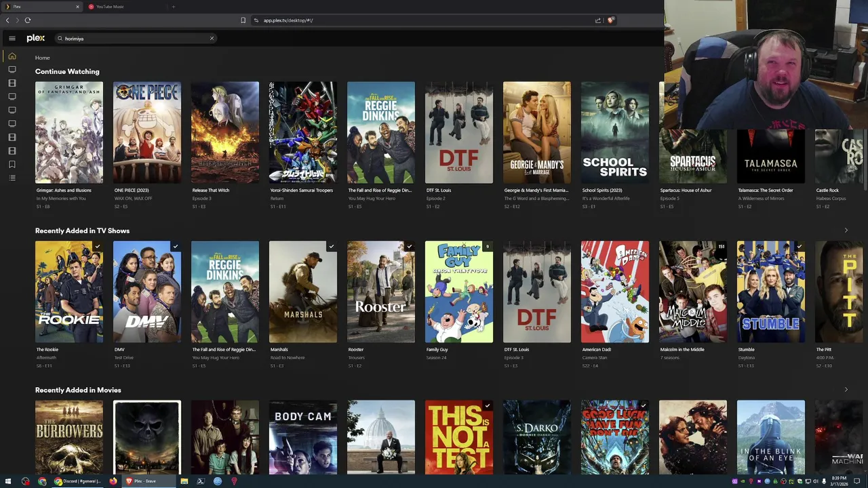Viewport: 868px width, 488px height.
Task: Click the Home breadcrumb label
Action: click(42, 58)
